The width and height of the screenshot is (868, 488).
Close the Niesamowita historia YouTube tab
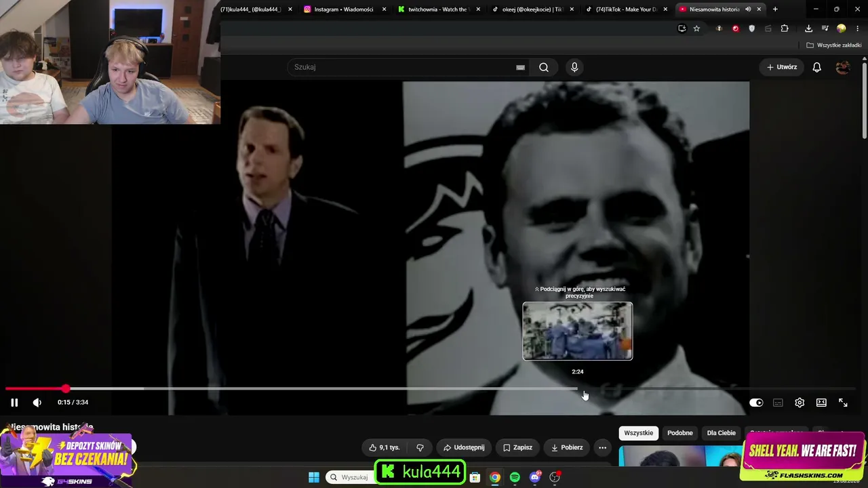[759, 9]
